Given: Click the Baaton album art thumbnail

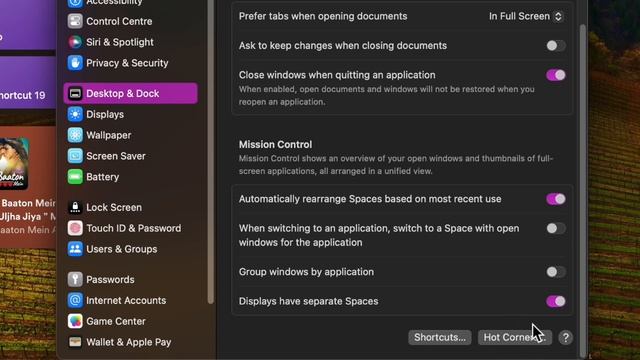Looking at the screenshot, I should 14,164.
